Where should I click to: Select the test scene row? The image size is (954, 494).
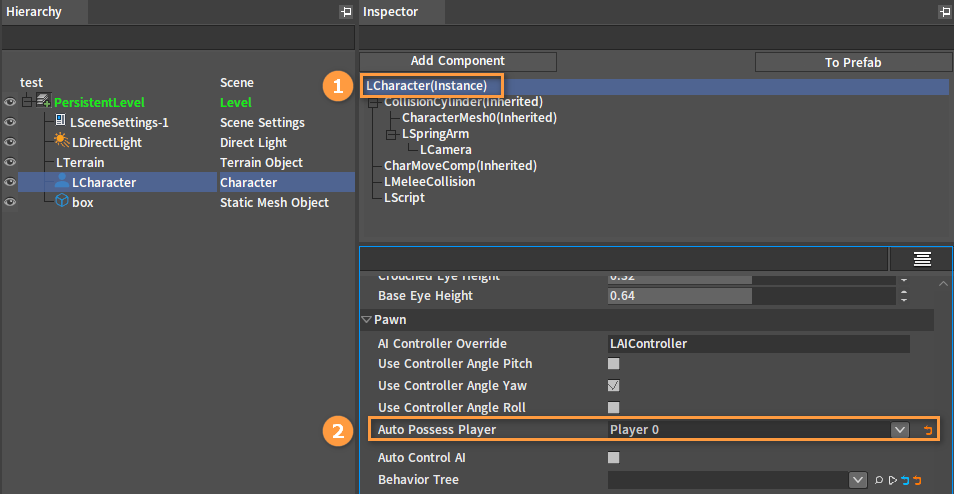[32, 82]
